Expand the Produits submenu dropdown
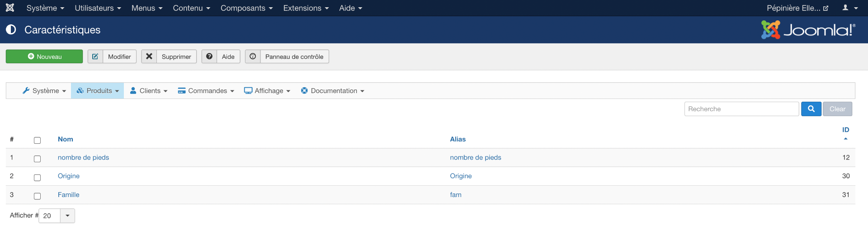The height and width of the screenshot is (235, 868). (97, 91)
